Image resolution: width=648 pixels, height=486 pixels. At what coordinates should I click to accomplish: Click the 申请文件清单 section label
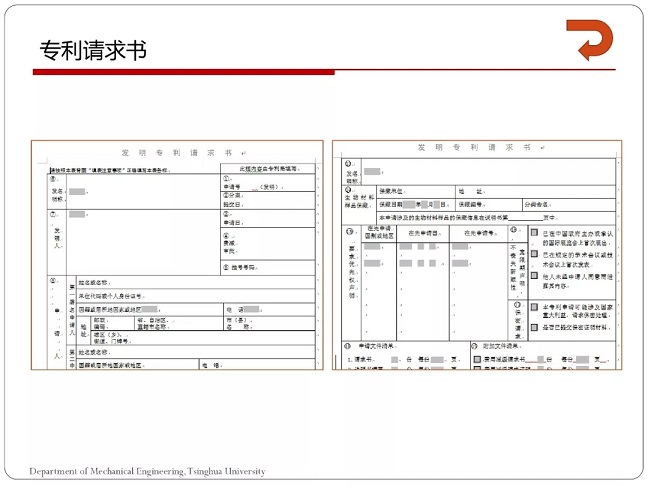click(376, 346)
